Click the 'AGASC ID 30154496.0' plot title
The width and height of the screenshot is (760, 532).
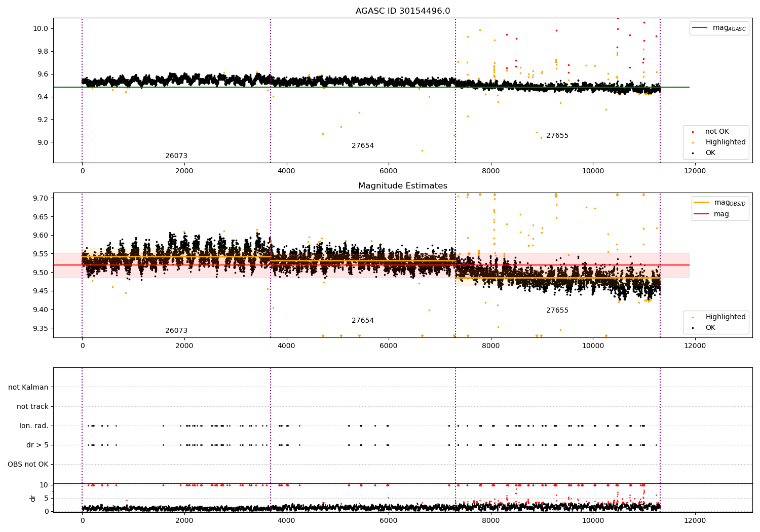click(403, 11)
